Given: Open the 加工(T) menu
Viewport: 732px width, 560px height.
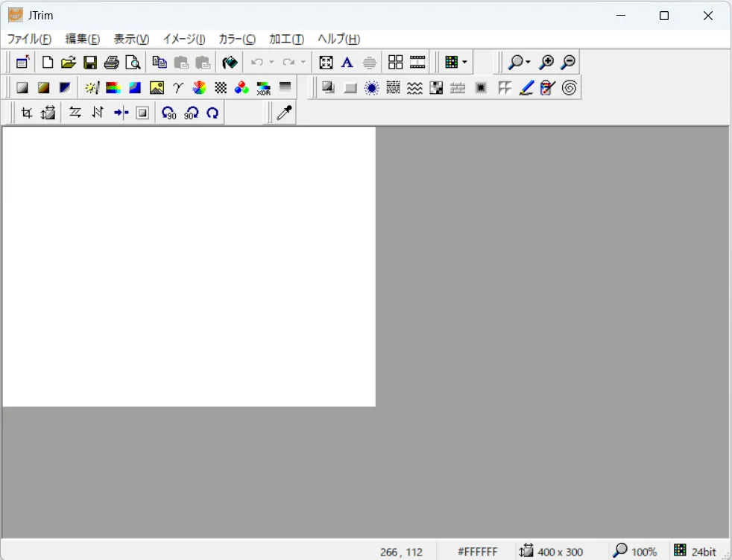Looking at the screenshot, I should 286,40.
